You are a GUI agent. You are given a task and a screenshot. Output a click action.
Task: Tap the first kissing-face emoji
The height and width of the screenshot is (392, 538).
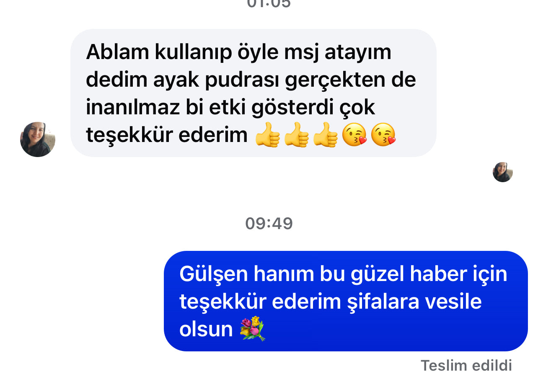pyautogui.click(x=354, y=136)
